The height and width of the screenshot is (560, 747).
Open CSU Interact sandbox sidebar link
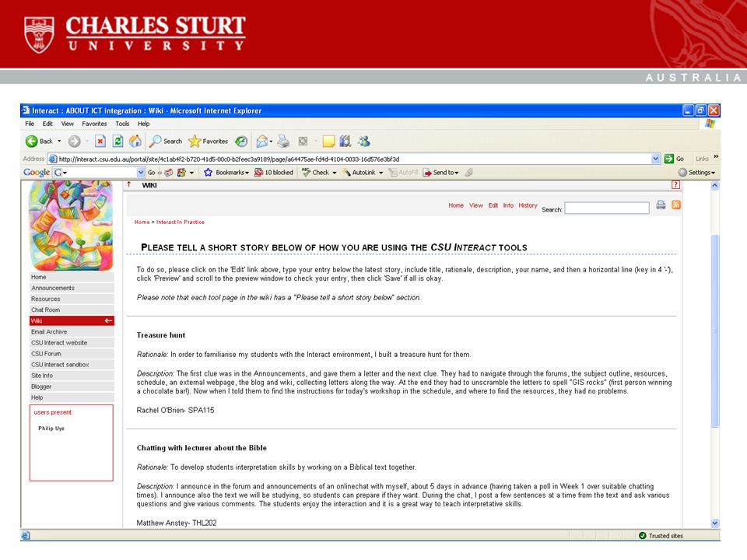click(x=72, y=365)
